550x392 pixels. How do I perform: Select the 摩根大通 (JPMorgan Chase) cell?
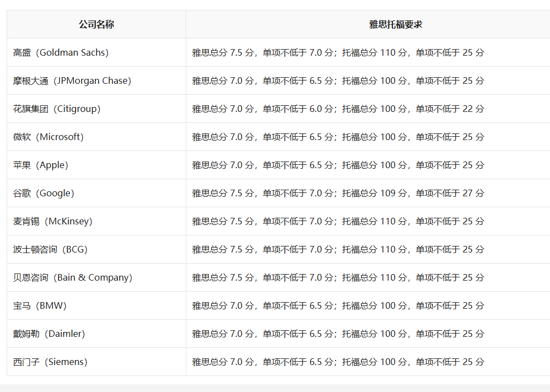[72, 81]
